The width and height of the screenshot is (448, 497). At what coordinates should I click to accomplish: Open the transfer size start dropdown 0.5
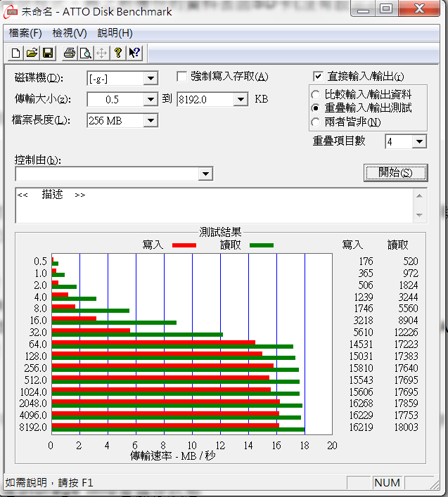(151, 100)
